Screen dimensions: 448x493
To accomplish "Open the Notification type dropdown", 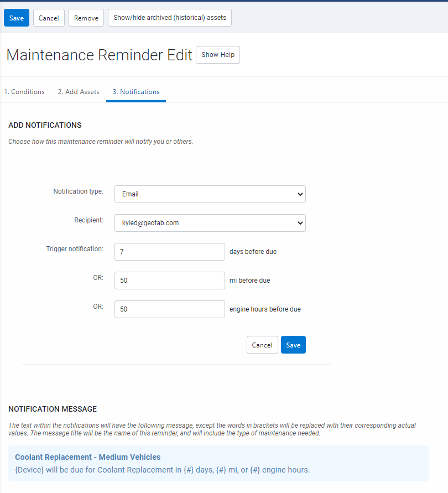I will pyautogui.click(x=210, y=194).
